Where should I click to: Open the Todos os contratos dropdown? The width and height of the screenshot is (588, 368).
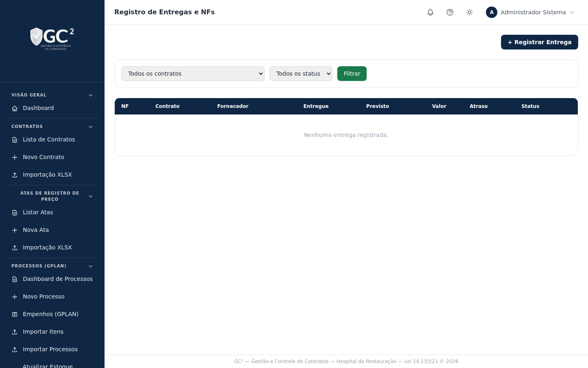coord(193,74)
